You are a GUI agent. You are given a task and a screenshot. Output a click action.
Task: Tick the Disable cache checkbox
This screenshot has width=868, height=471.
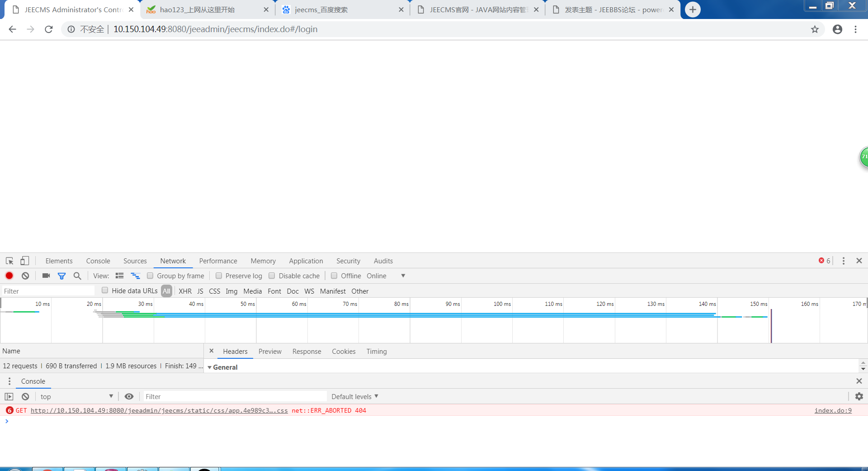point(272,276)
